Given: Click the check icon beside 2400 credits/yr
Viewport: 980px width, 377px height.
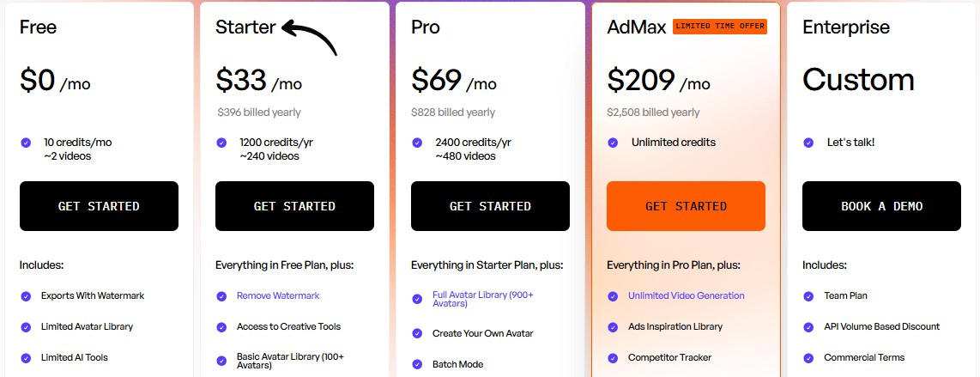Looking at the screenshot, I should pos(417,143).
